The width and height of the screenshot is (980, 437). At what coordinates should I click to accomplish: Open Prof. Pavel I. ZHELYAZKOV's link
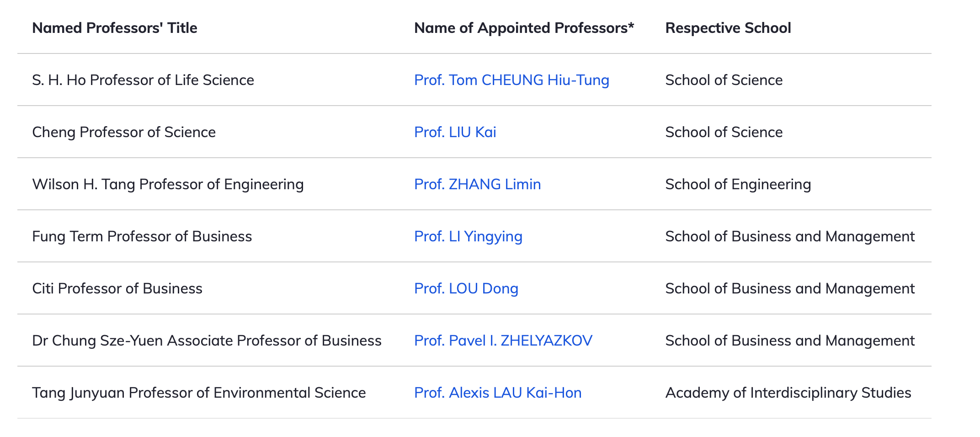tap(503, 341)
